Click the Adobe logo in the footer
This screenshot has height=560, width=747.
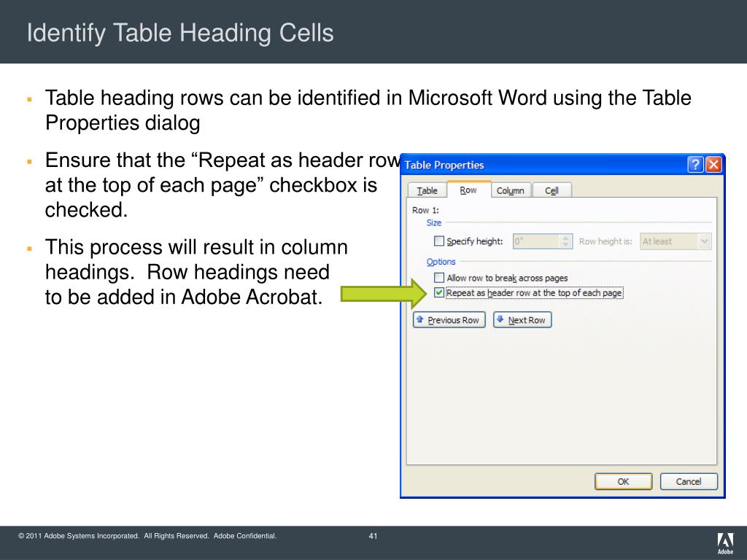tap(725, 541)
